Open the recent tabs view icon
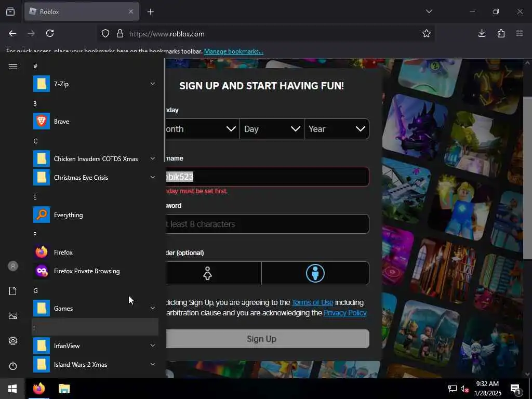532x399 pixels. coord(10,11)
